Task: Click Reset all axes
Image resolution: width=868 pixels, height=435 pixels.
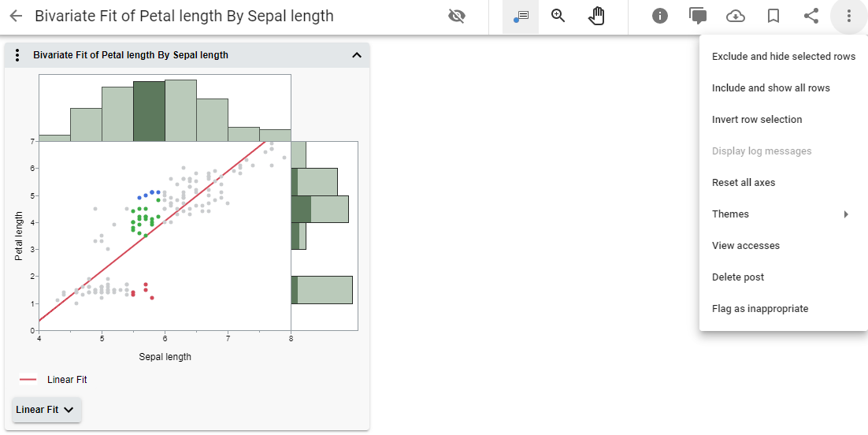Action: [x=743, y=183]
